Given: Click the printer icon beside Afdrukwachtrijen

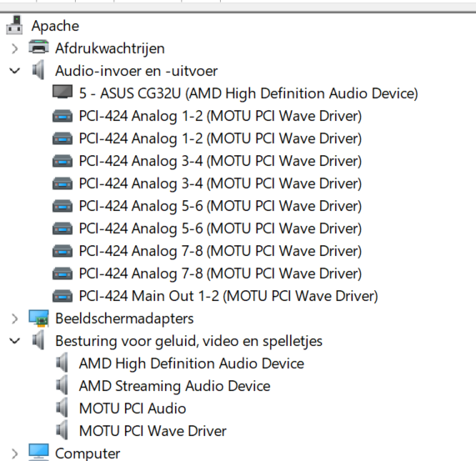Looking at the screenshot, I should pos(38,48).
